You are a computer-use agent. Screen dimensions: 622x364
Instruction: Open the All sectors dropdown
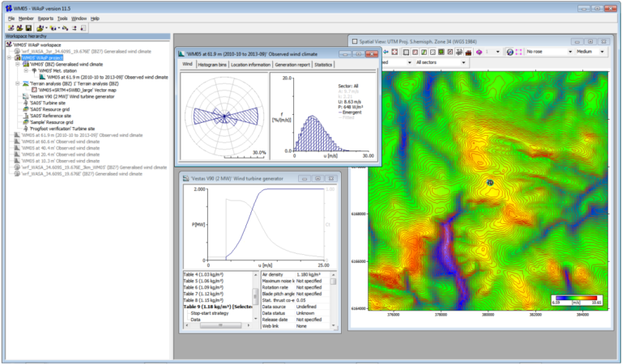(x=463, y=62)
